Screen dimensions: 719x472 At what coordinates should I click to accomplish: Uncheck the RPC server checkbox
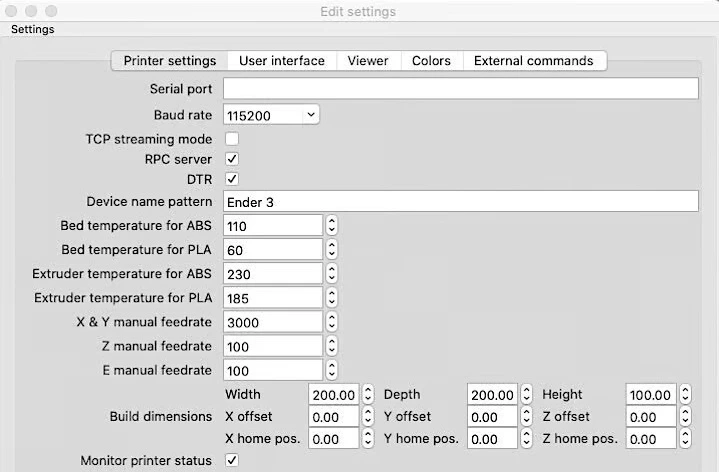232,159
